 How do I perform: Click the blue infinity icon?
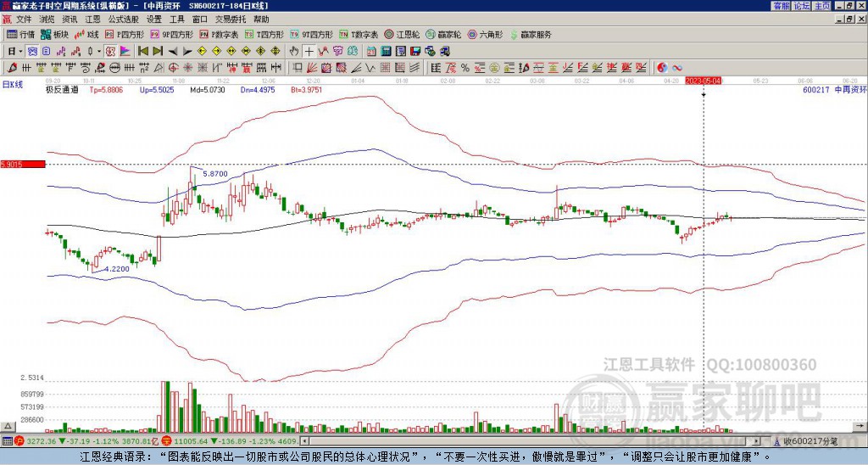(x=677, y=68)
